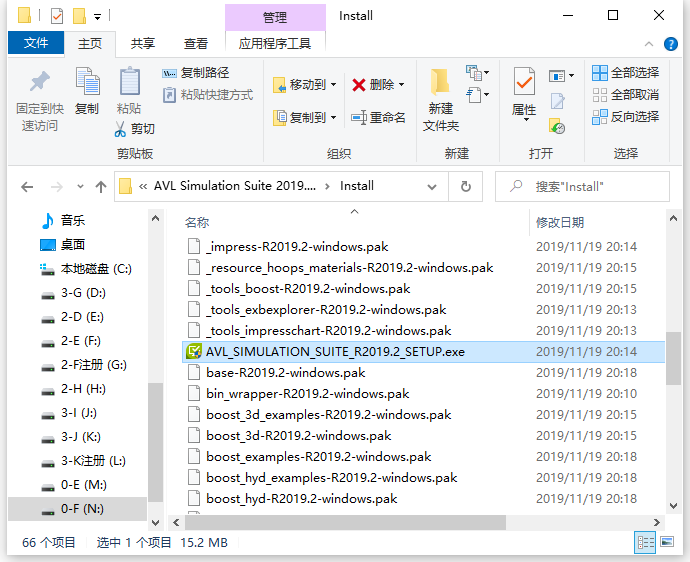Click Pin to Quick access (固定到快速访问)
The height and width of the screenshot is (562, 690).
point(40,100)
